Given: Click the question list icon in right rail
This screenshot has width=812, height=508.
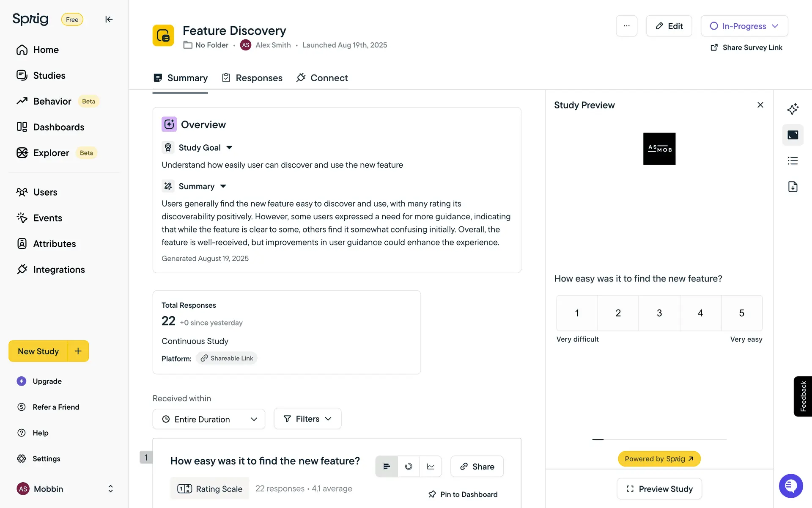Looking at the screenshot, I should (x=793, y=161).
